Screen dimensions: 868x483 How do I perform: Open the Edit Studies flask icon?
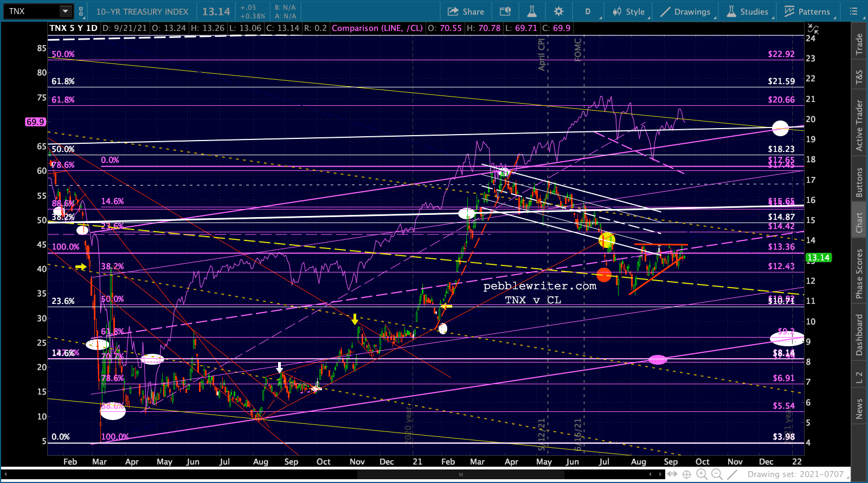(x=532, y=11)
